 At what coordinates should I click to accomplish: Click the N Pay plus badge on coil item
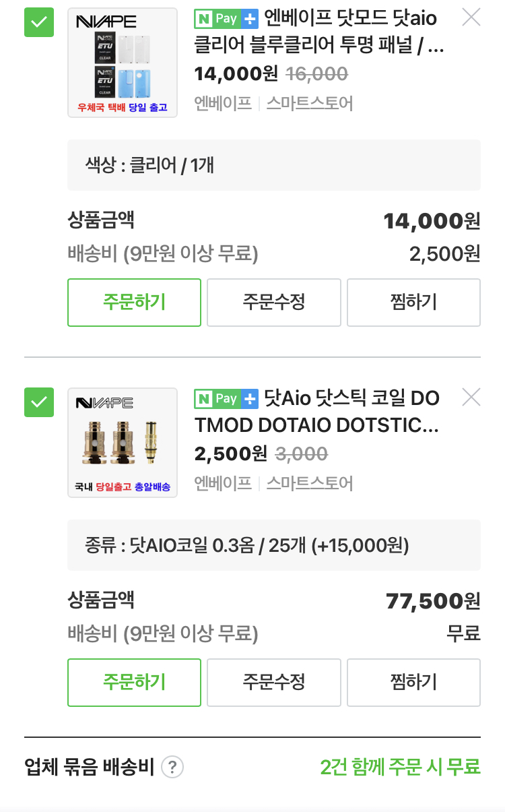click(x=226, y=399)
